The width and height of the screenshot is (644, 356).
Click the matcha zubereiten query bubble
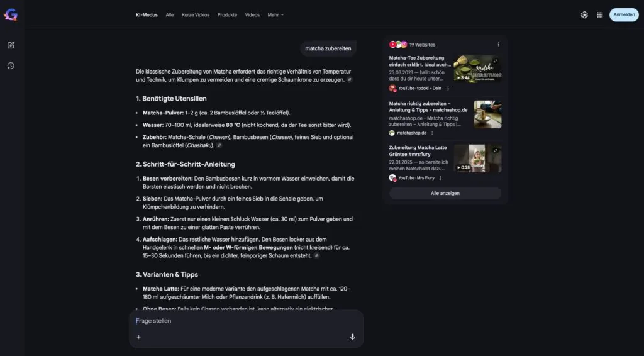(x=328, y=48)
